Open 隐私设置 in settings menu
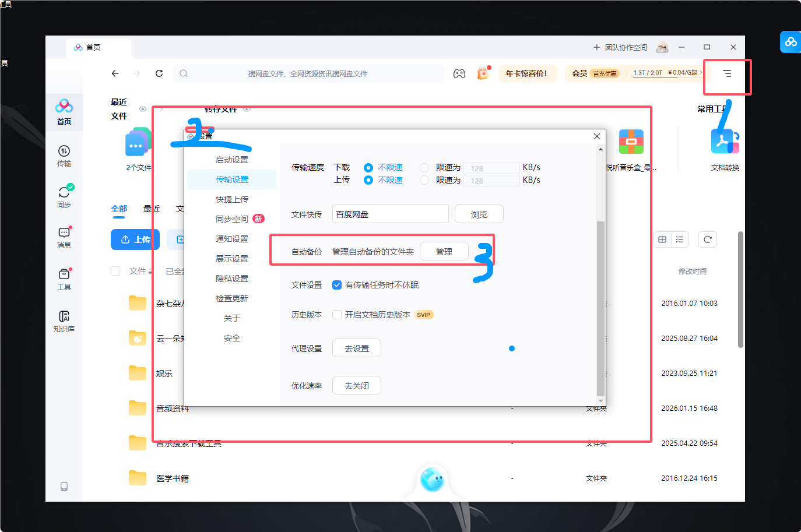The height and width of the screenshot is (532, 801). coord(232,279)
